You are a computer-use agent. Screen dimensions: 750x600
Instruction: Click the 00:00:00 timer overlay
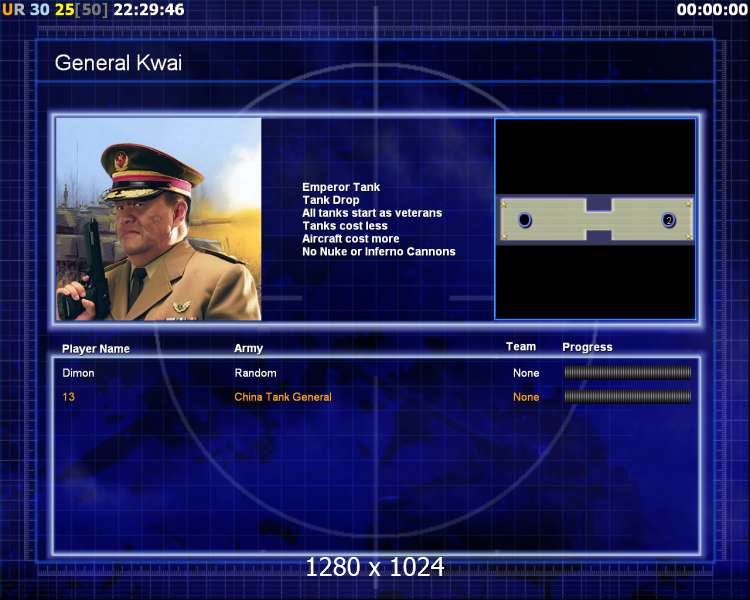(x=712, y=9)
